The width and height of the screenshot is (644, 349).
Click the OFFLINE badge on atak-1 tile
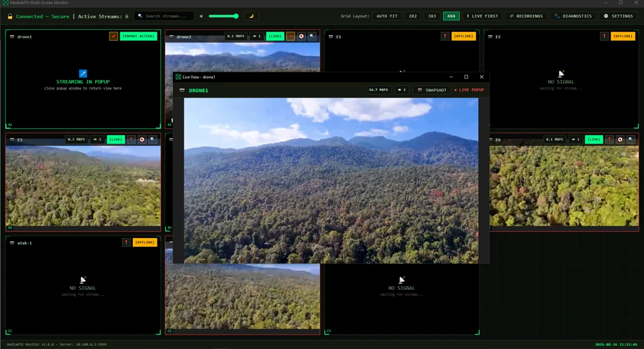pos(145,242)
